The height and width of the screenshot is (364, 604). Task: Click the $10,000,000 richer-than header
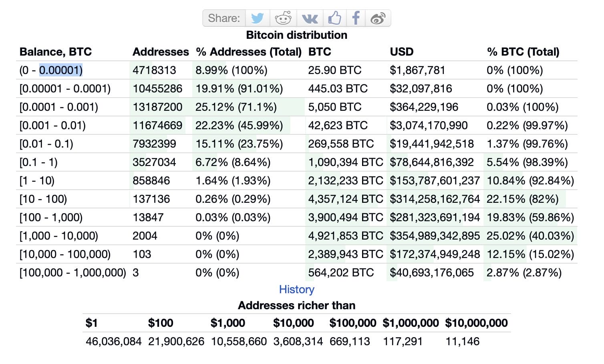[476, 322]
